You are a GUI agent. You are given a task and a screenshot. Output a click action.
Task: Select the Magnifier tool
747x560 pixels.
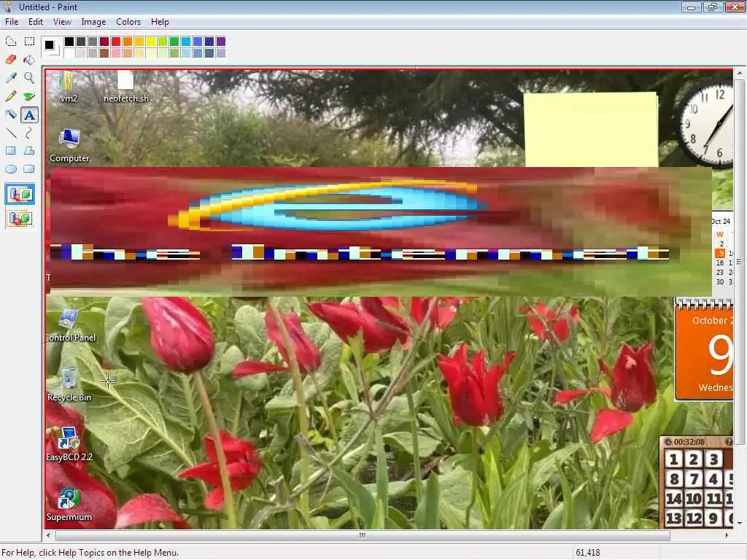pos(29,77)
